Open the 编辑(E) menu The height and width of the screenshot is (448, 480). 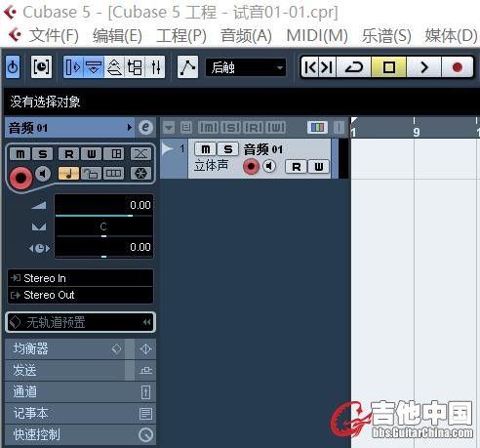(117, 35)
